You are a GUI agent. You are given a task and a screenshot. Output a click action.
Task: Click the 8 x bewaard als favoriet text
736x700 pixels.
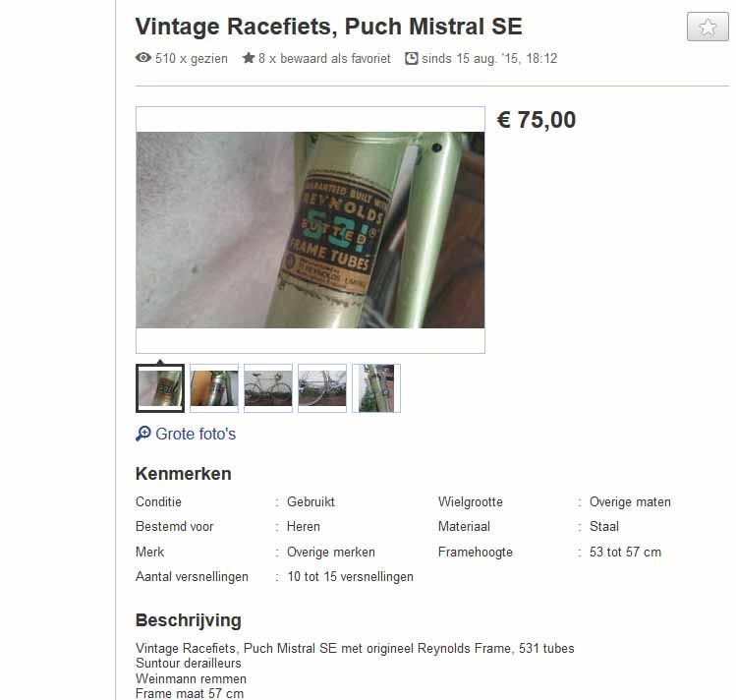(324, 58)
